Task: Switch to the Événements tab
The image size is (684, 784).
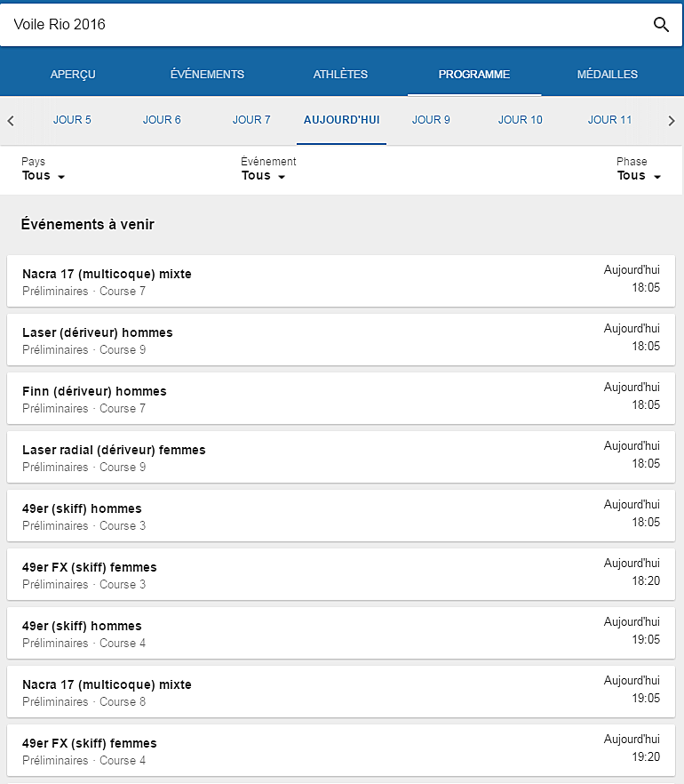Action: [207, 74]
